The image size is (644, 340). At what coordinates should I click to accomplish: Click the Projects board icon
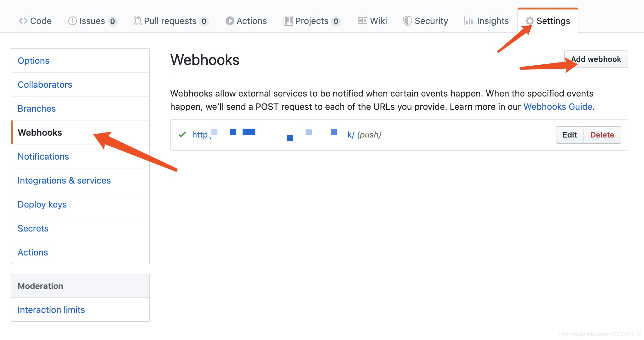[x=288, y=21]
